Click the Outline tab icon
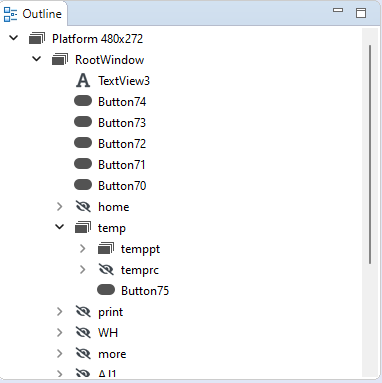382x383 pixels. coord(10,14)
